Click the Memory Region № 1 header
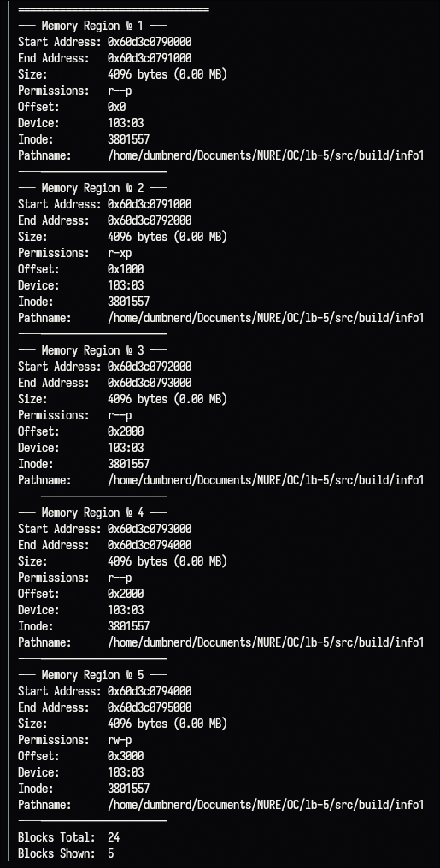The width and height of the screenshot is (440, 868). point(92,26)
